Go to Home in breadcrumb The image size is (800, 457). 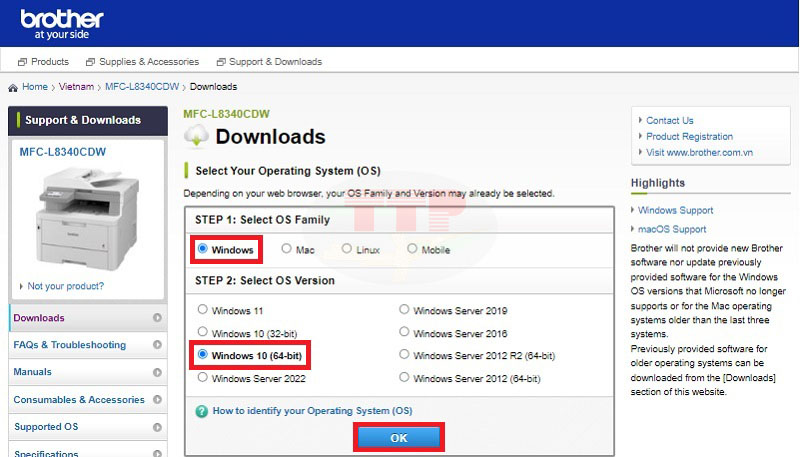(x=35, y=87)
